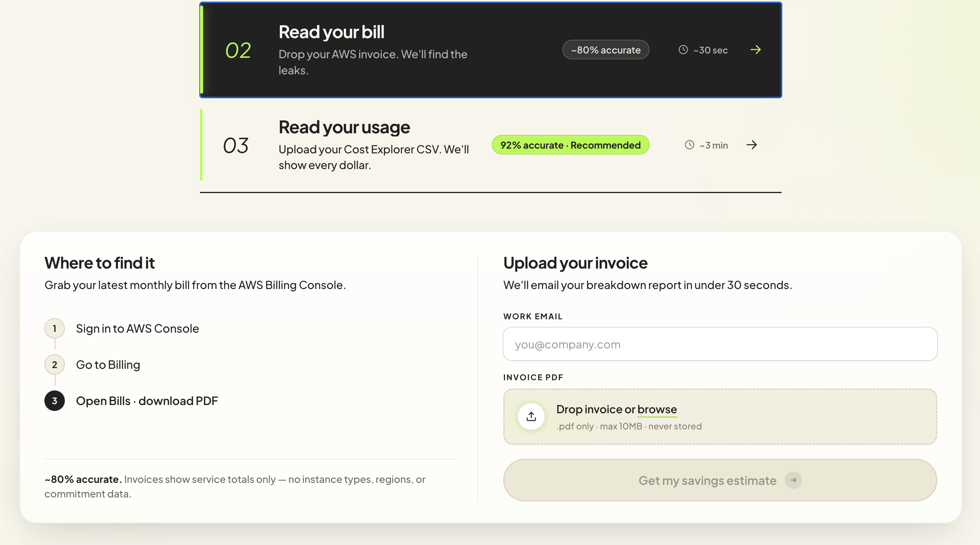Viewport: 980px width, 545px height.
Task: Open the Read your usage option
Action: [x=490, y=145]
